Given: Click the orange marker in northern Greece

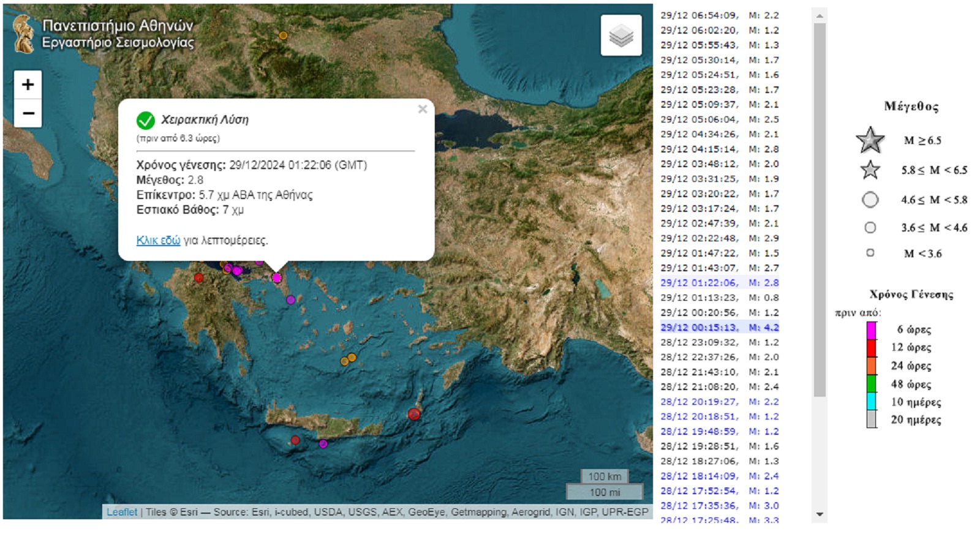Looking at the screenshot, I should pos(283,36).
